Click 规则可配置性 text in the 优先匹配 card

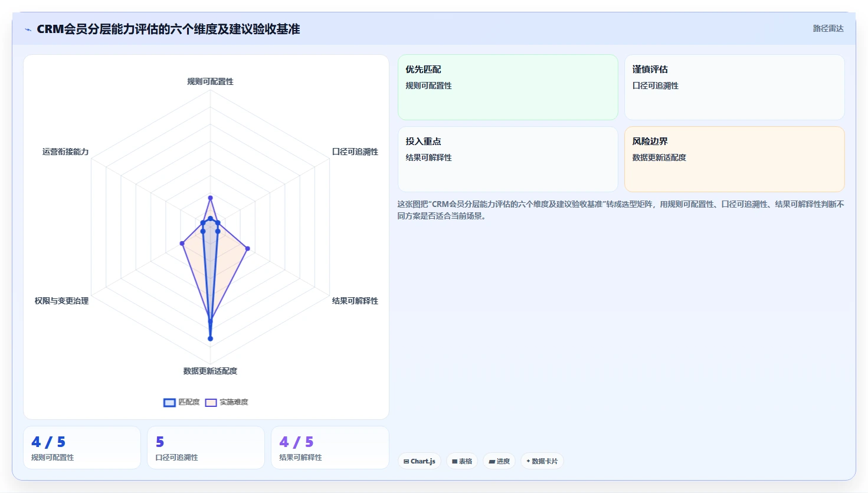pyautogui.click(x=428, y=86)
